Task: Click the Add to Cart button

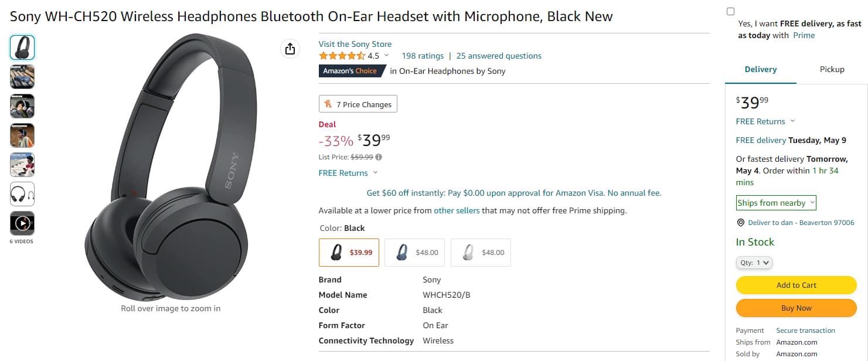Action: point(796,285)
